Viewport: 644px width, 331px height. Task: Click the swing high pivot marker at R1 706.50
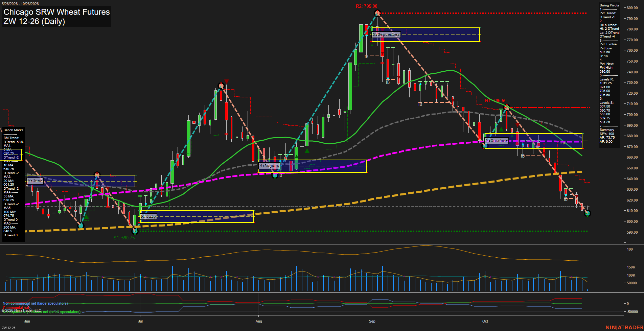(506, 108)
